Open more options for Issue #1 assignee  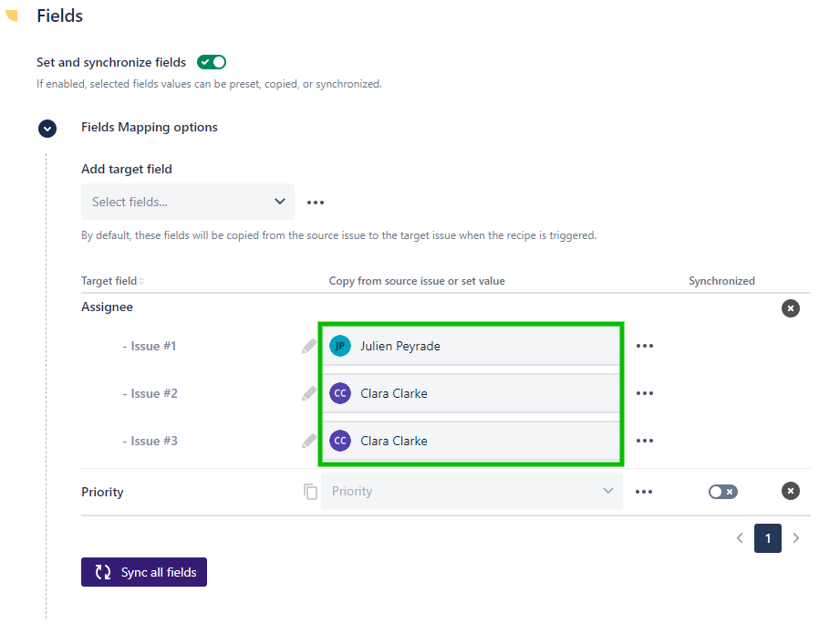pyautogui.click(x=645, y=347)
